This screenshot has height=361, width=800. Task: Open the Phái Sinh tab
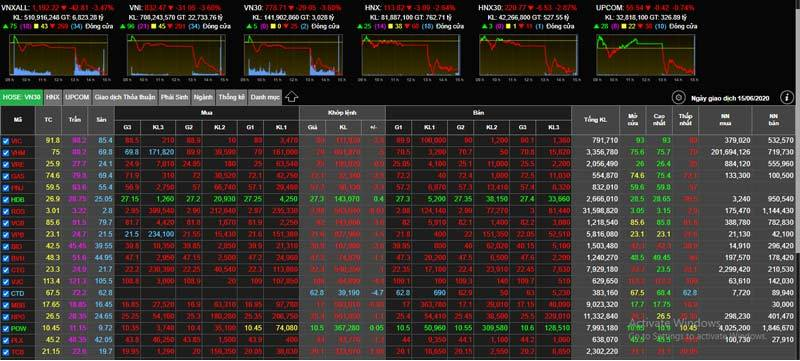click(174, 97)
